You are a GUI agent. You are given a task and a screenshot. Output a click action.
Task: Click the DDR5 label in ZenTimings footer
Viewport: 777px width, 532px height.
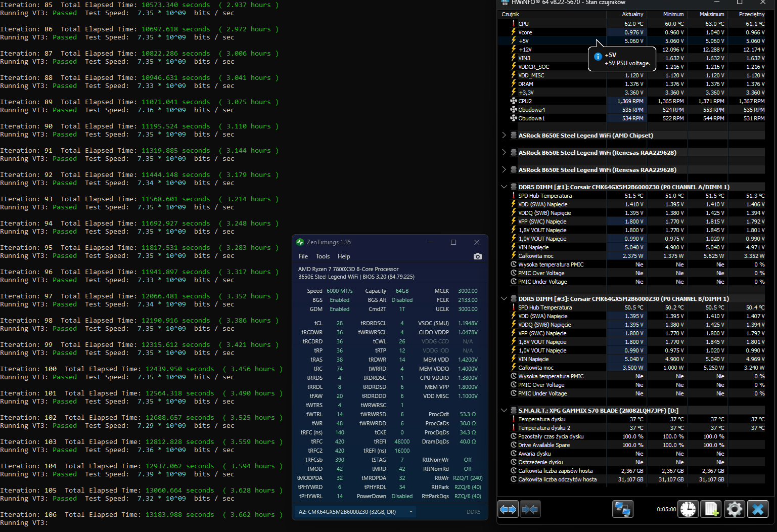tap(474, 512)
